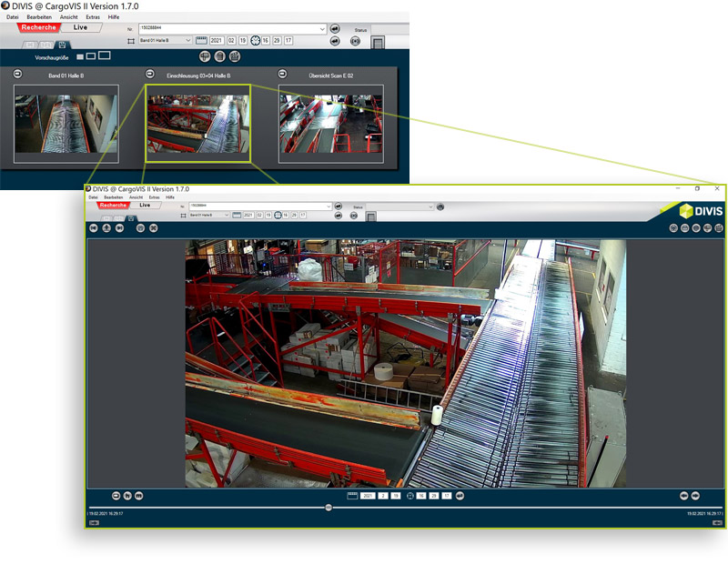Select the h (hour) timeline range button
This screenshot has height=564, width=728.
tap(127, 496)
